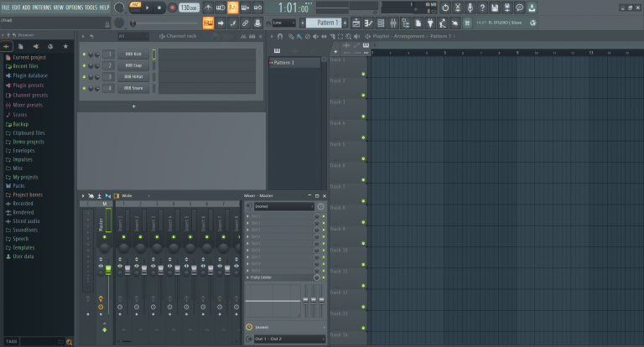Open the channel rack graph editor icon

pyautogui.click(x=243, y=36)
